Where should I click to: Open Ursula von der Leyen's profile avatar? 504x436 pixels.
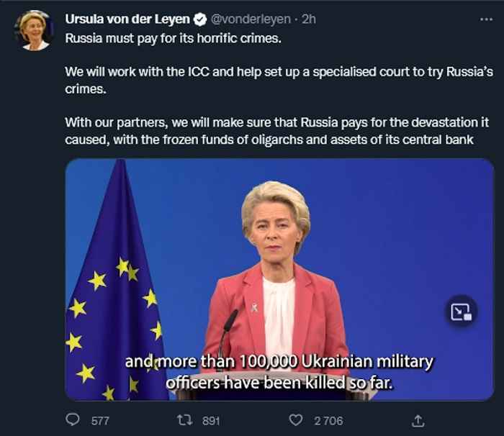(x=32, y=31)
